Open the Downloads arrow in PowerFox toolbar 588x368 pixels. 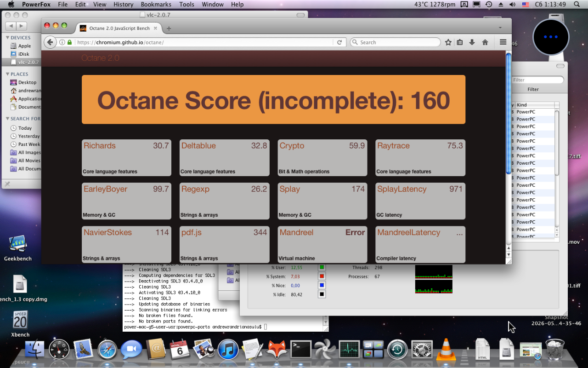tap(472, 42)
